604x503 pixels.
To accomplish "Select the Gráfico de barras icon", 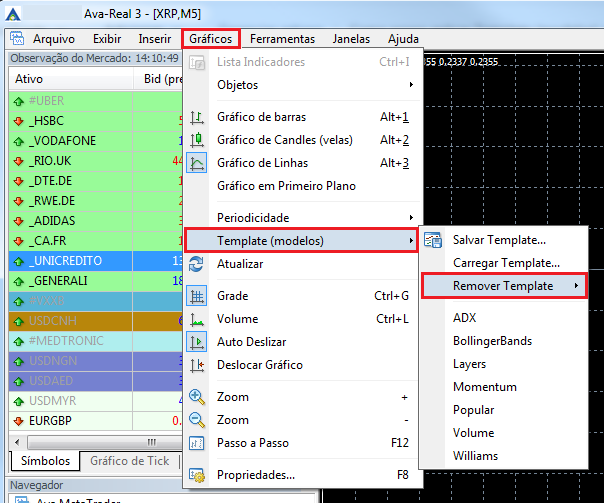I will click(x=197, y=117).
